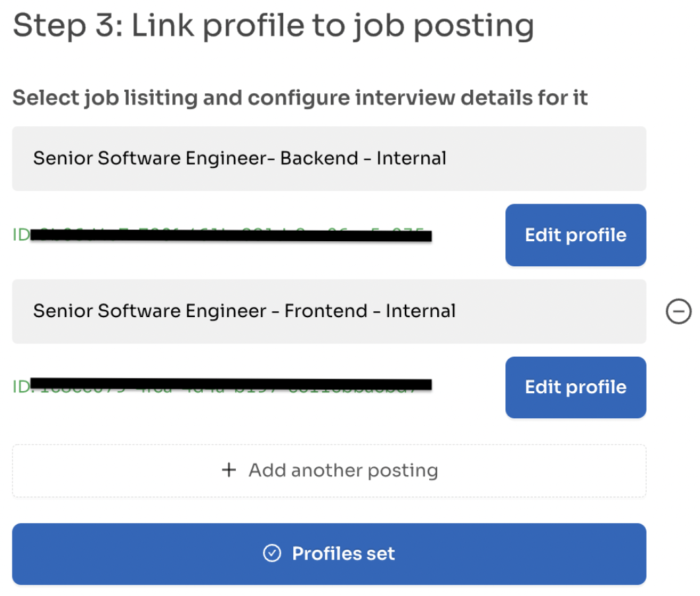Click Edit profile for the Frontend posting
This screenshot has width=700, height=596.
(575, 387)
